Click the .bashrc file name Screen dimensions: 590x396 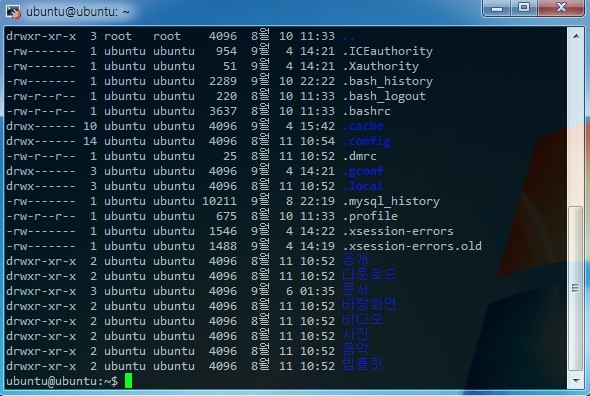point(366,111)
